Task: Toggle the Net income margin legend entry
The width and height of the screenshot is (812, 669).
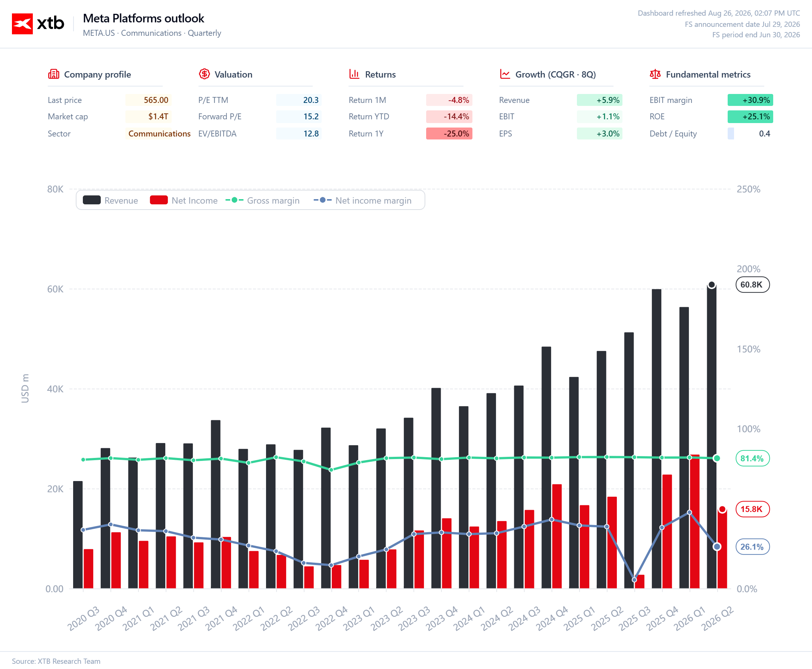Action: pos(362,200)
